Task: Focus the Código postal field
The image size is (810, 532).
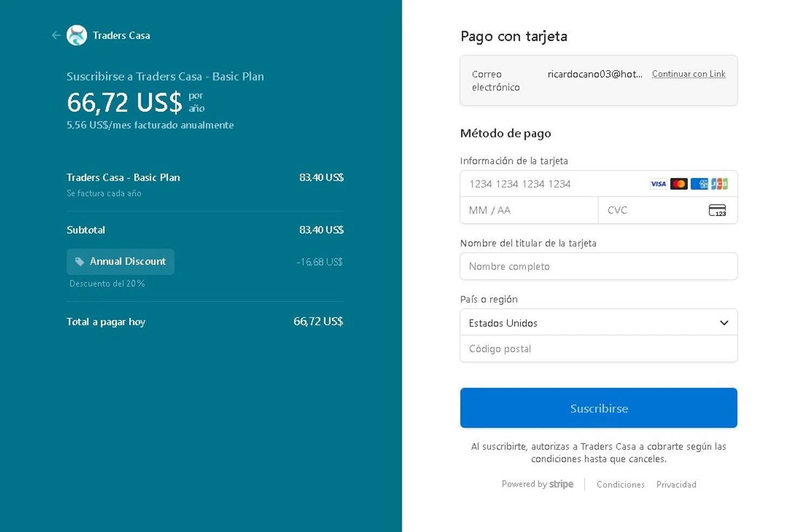Action: (598, 349)
